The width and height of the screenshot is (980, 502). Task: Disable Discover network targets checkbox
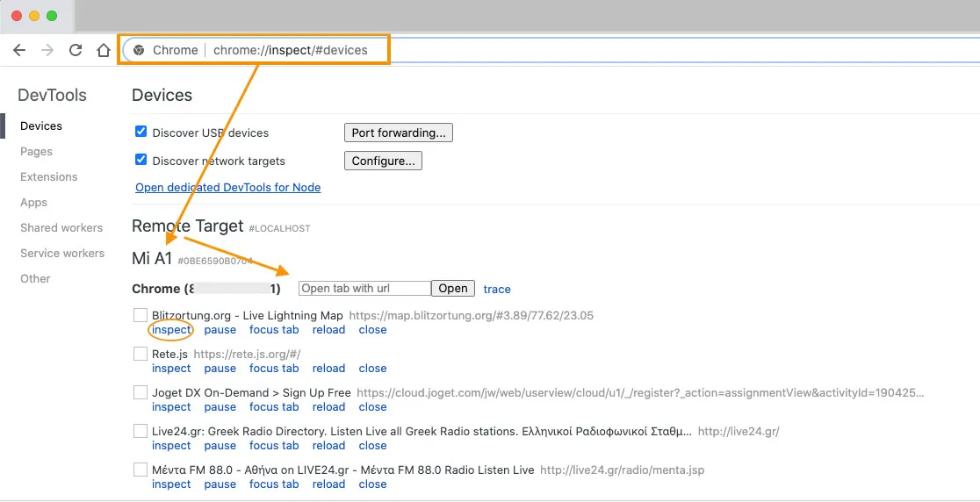[141, 160]
